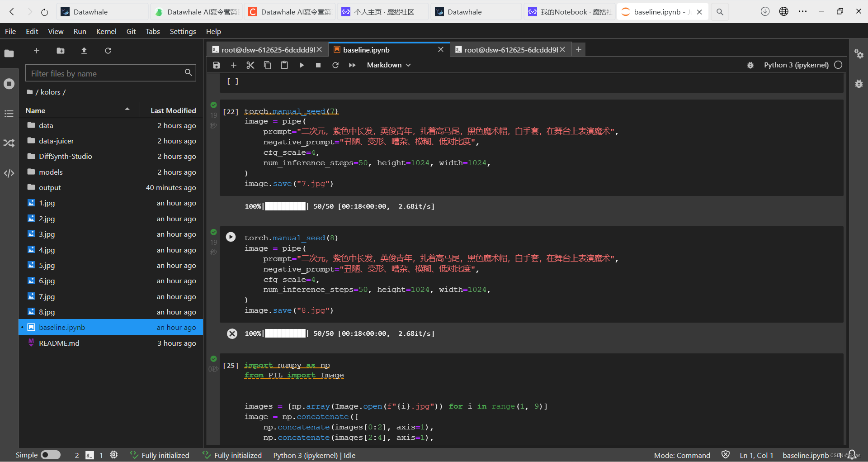Open the Git sidebar panel
This screenshot has width=868, height=462.
point(9,143)
